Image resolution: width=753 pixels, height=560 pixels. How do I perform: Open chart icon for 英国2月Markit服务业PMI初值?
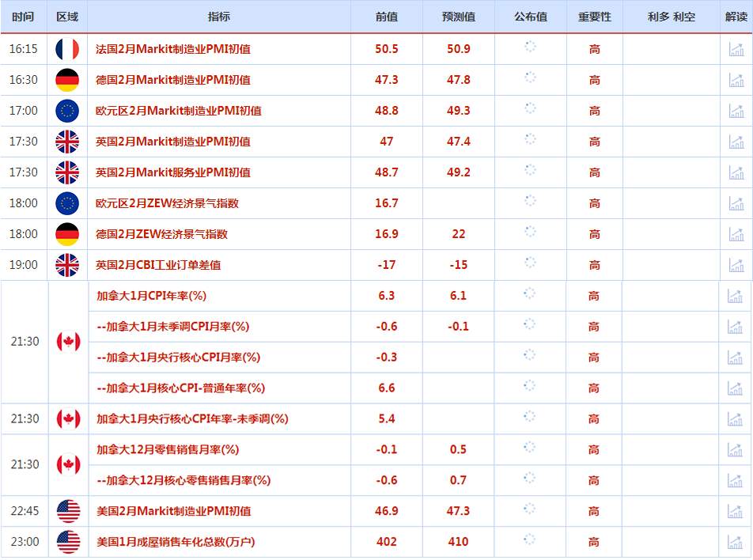[x=736, y=172]
